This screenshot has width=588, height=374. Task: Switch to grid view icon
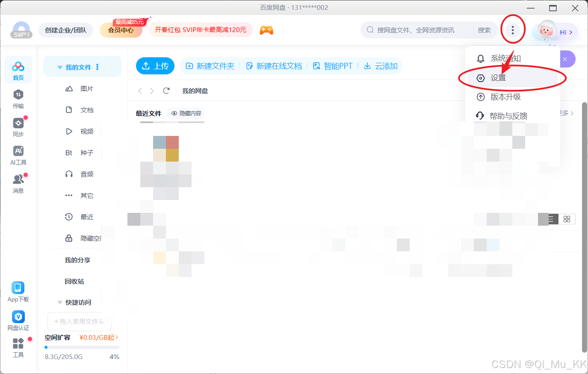coord(567,219)
